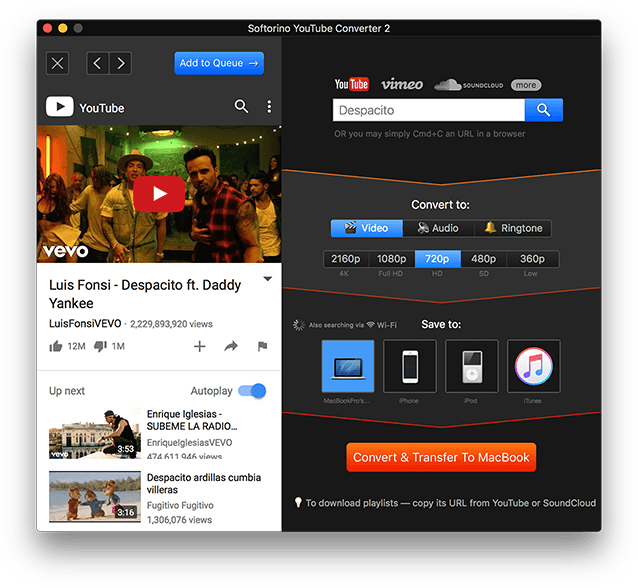Viewport: 638px width, 588px height.
Task: Click Convert & Transfer To MacBook button
Action: (x=441, y=457)
